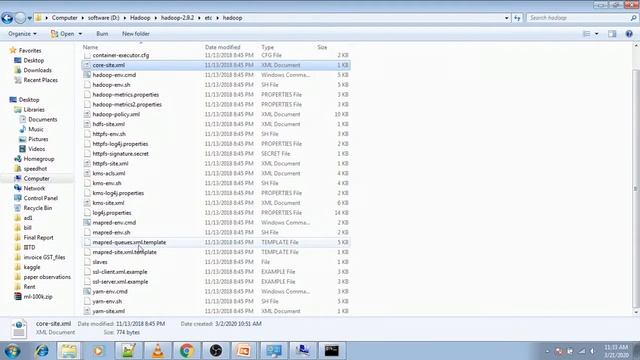Select Favorites in navigation pane
640x360 pixels.
tap(30, 51)
